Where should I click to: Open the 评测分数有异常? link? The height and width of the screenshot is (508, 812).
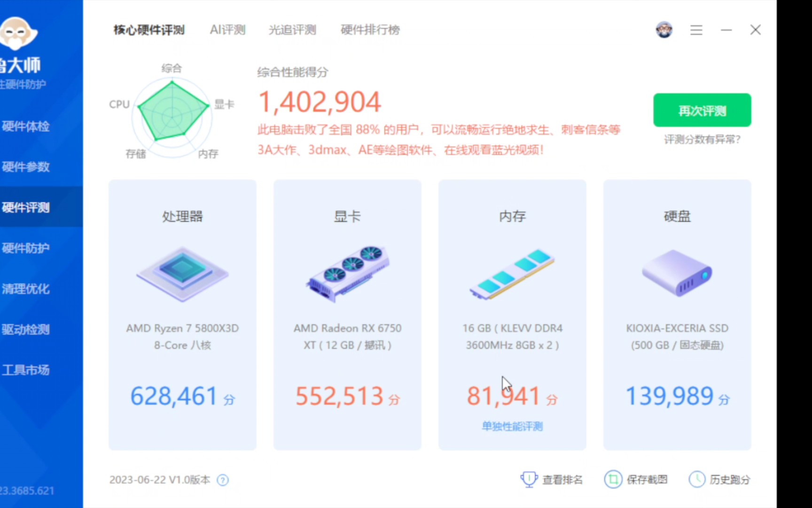[702, 140]
